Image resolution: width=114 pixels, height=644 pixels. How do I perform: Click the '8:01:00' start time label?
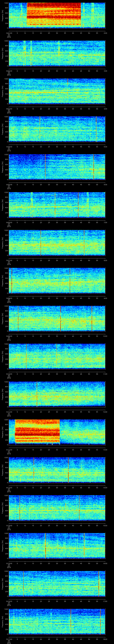click(9, 33)
